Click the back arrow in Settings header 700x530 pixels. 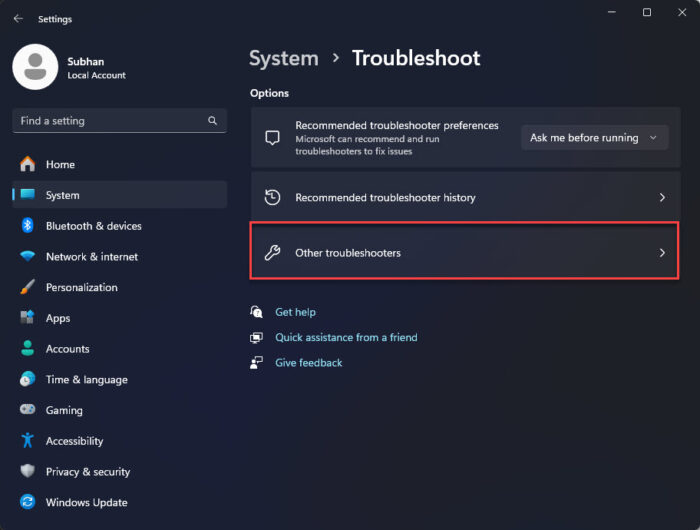pos(18,19)
